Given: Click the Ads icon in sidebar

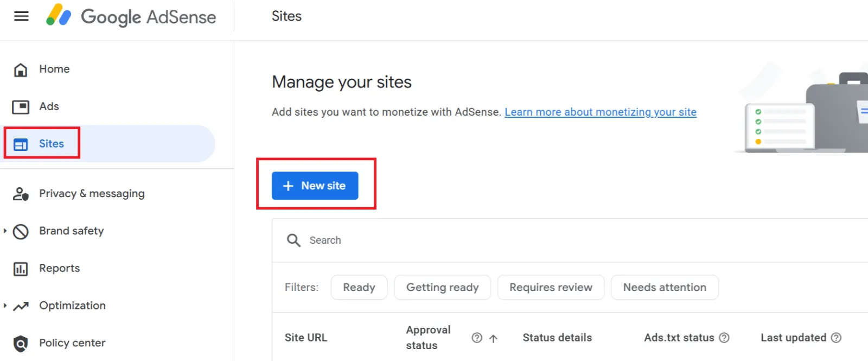Looking at the screenshot, I should pos(21,107).
